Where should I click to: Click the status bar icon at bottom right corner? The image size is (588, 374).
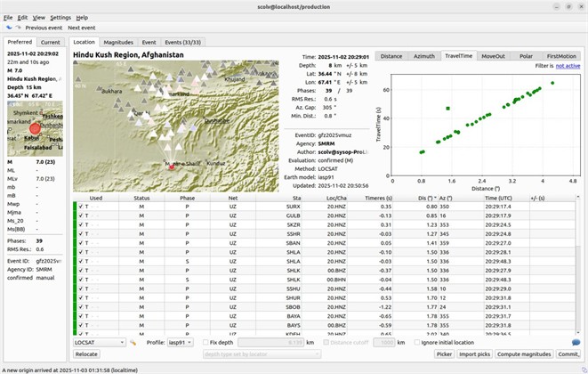[584, 370]
